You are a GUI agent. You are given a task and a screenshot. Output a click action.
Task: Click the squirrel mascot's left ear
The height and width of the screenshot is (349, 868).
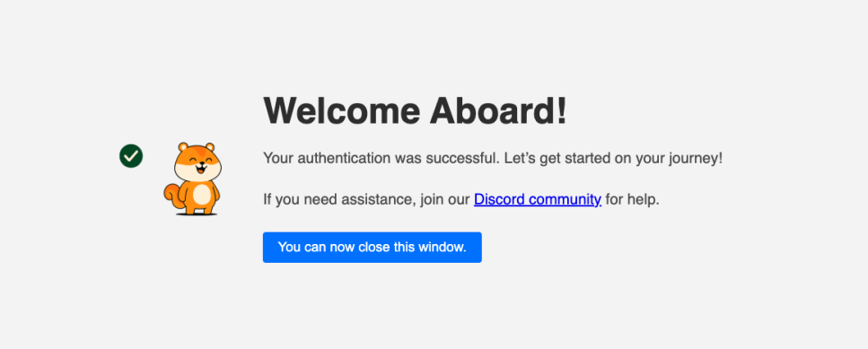coord(183,147)
